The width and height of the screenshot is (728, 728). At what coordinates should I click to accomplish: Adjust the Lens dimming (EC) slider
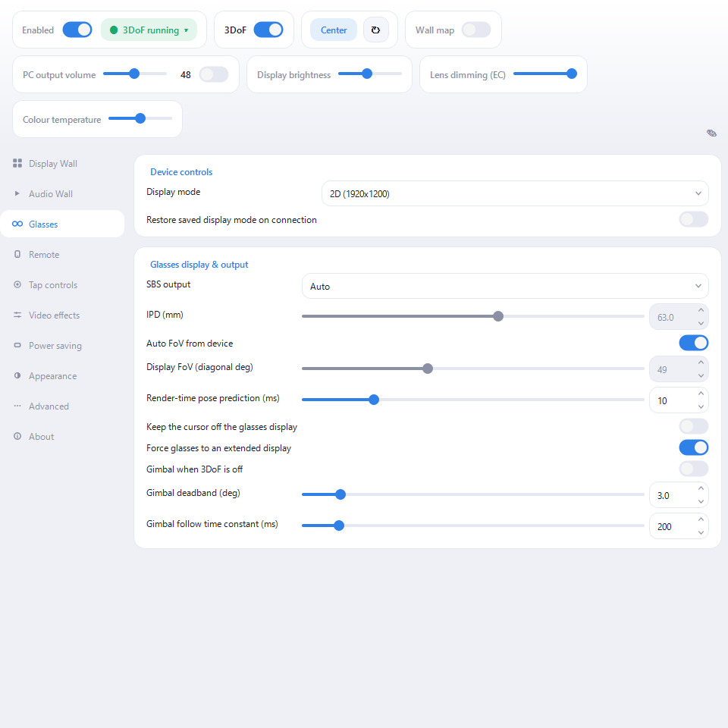[545, 74]
